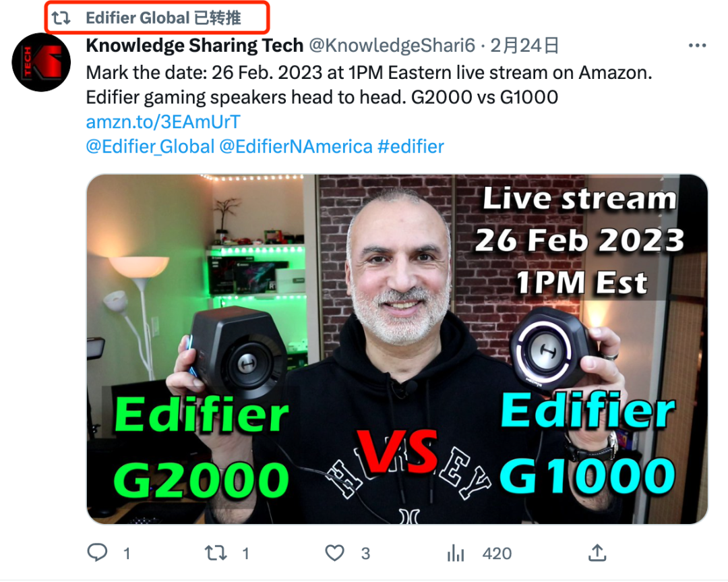
Task: Click the reply speech bubble icon
Action: (98, 552)
